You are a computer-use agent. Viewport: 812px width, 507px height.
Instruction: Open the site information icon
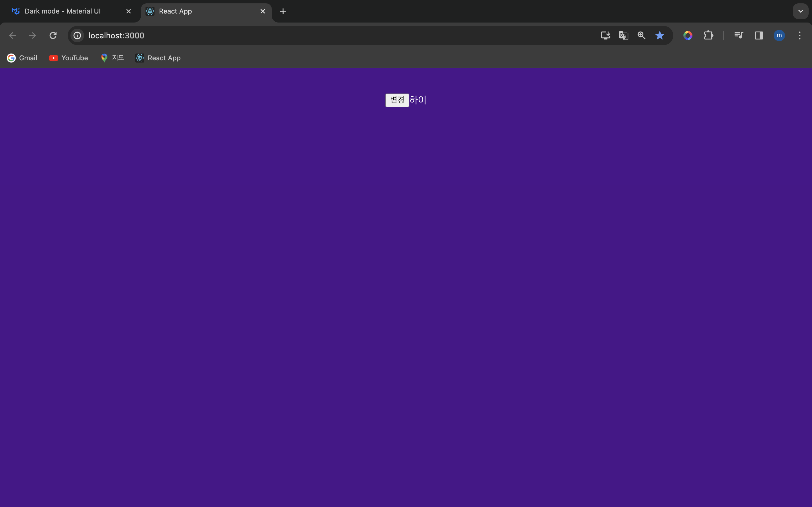coord(78,35)
